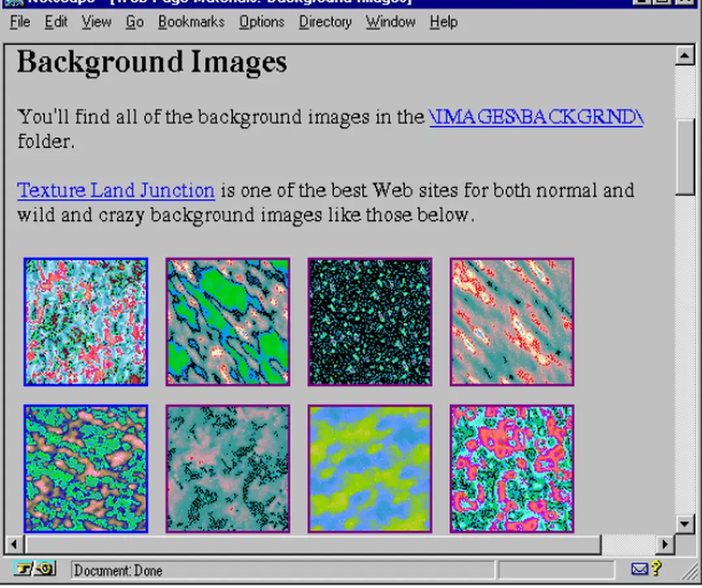702x588 pixels.
Task: Click the scroll up arrow button
Action: click(x=685, y=55)
